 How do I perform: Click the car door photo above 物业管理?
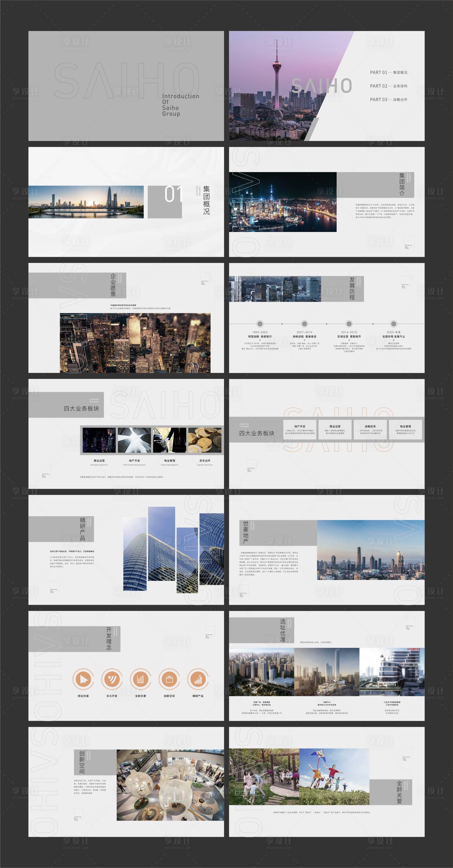(x=169, y=440)
